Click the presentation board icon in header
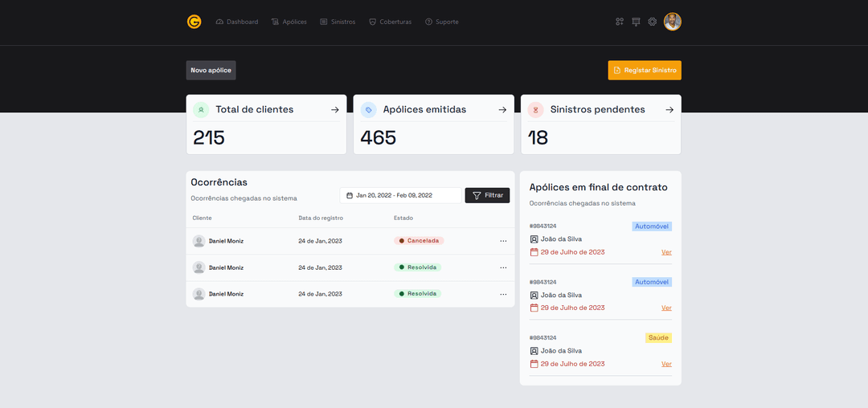This screenshot has height=408, width=868. pos(636,22)
